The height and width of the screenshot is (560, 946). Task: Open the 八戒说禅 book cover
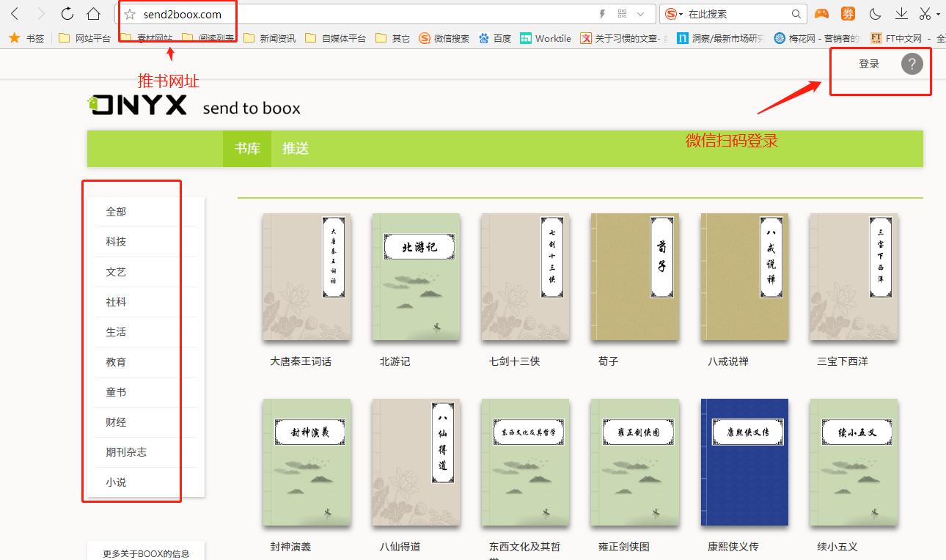[x=744, y=277]
